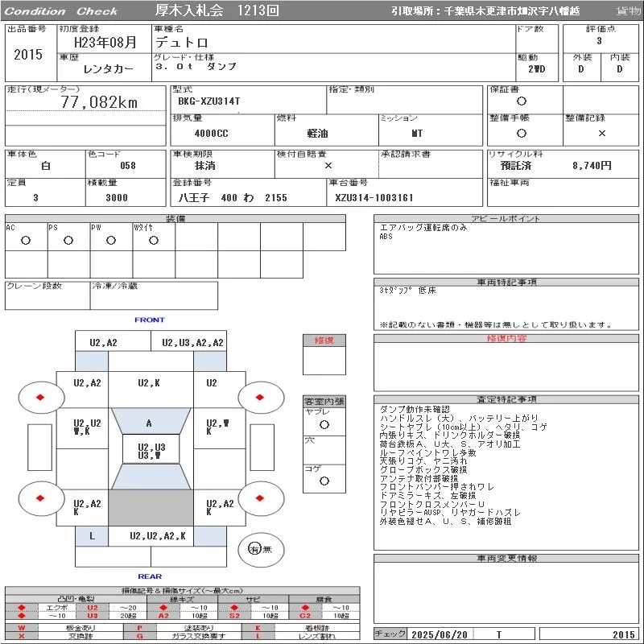
Task: Click the circled 有 spare tire marker
Action: click(x=254, y=549)
